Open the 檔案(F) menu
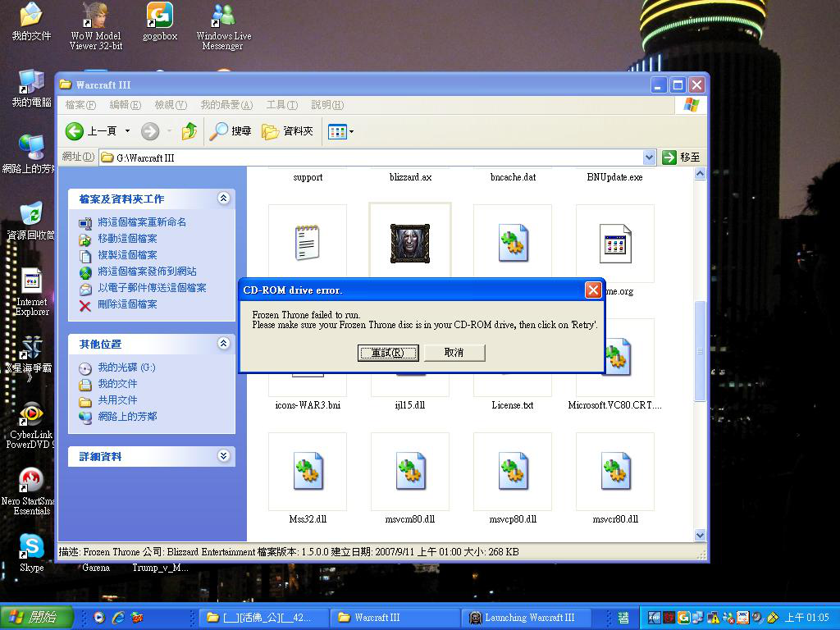 pyautogui.click(x=80, y=105)
